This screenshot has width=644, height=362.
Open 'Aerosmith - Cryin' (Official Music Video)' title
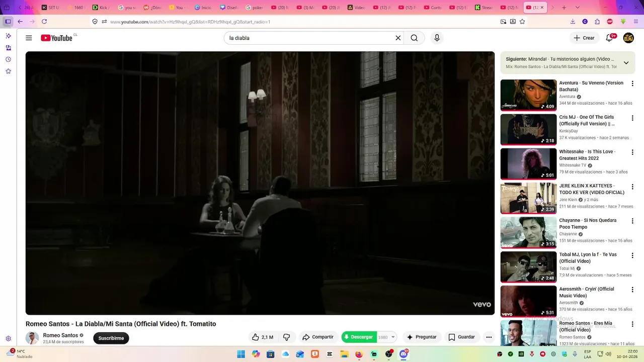click(587, 292)
